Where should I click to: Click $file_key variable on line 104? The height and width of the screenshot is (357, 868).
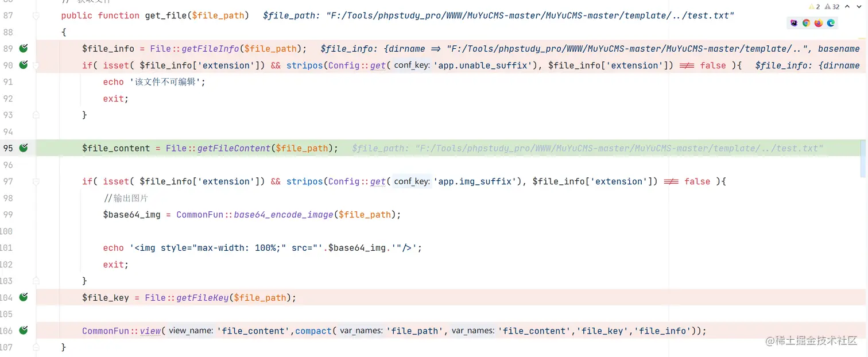click(x=106, y=297)
